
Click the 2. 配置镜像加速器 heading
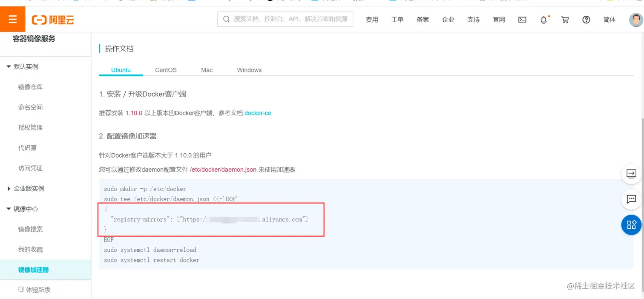[128, 136]
